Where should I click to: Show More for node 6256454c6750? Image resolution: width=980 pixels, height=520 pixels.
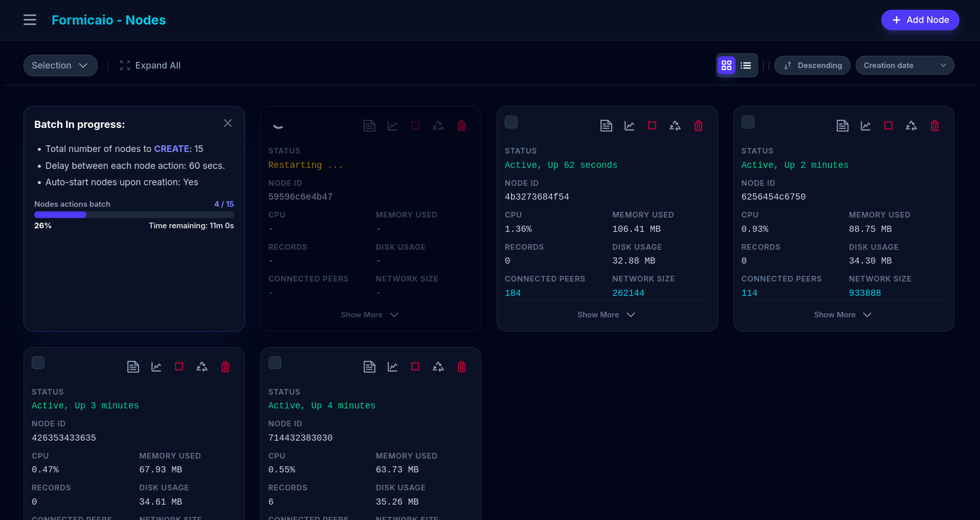click(843, 315)
